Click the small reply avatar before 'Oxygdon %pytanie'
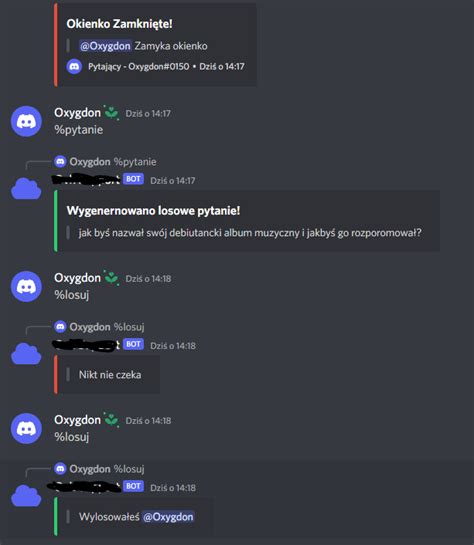 (60, 162)
